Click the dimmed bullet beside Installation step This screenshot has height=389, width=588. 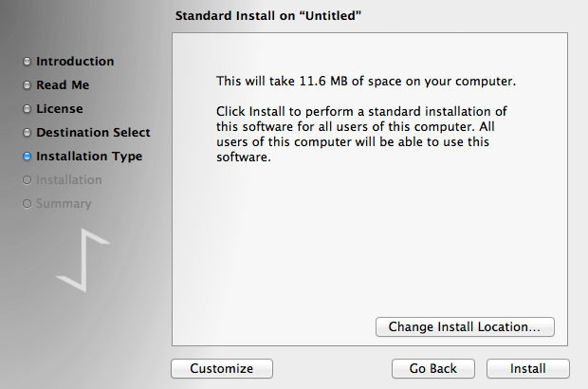28,180
